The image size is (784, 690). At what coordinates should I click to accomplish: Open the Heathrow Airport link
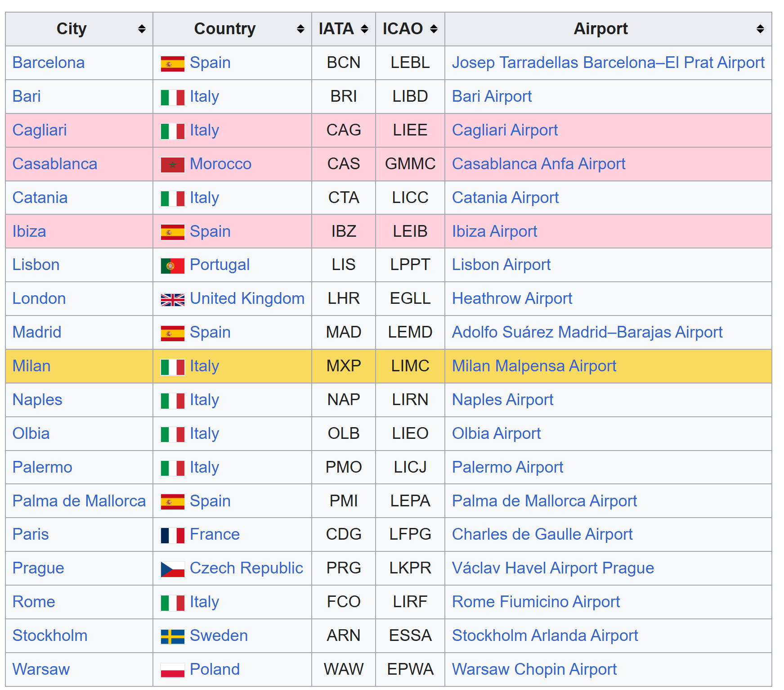point(512,298)
